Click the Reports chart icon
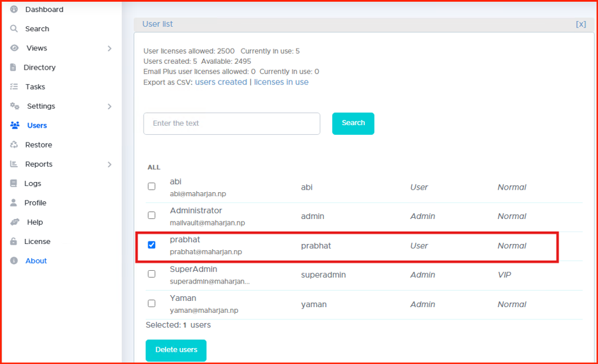598x364 pixels. pos(13,164)
